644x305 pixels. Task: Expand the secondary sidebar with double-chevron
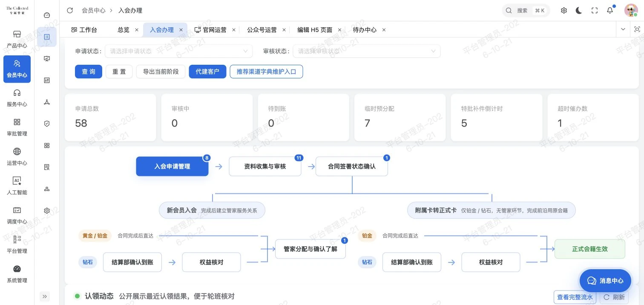45,296
